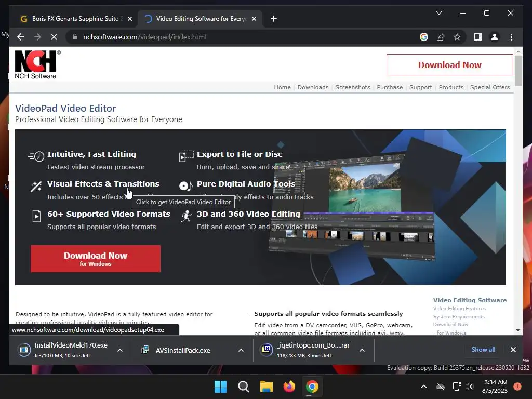Click the Intuitive, Fast Editing clock icon
Screen dimensions: 532x399
click(36, 156)
